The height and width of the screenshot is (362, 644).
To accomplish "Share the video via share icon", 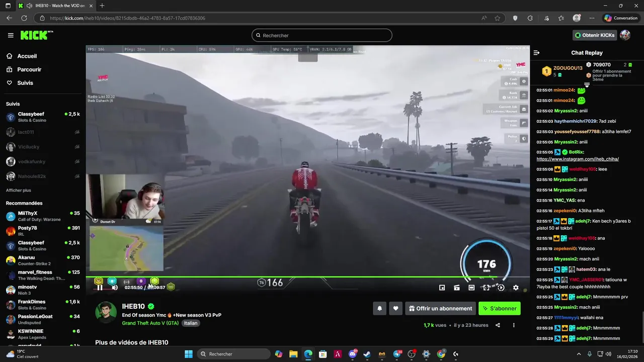I will [x=498, y=325].
